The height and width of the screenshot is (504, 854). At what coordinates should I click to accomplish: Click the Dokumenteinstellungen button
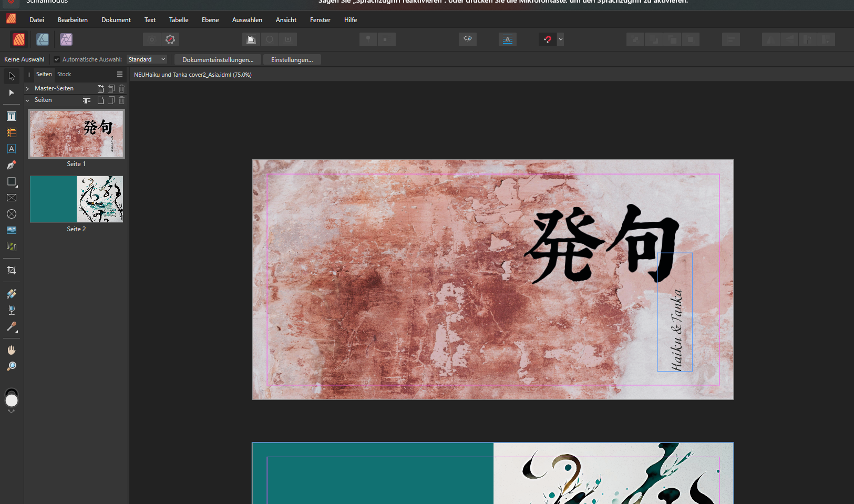218,60
